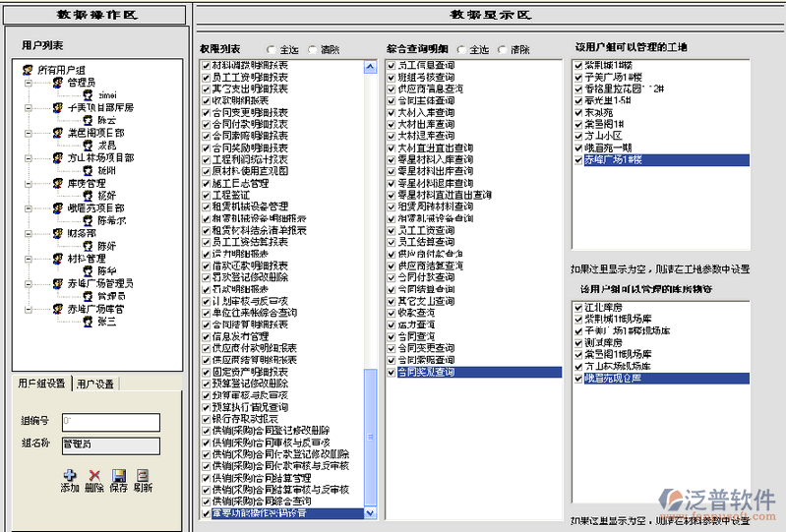Uncheck the 员工信息查询 checkbox

[392, 65]
